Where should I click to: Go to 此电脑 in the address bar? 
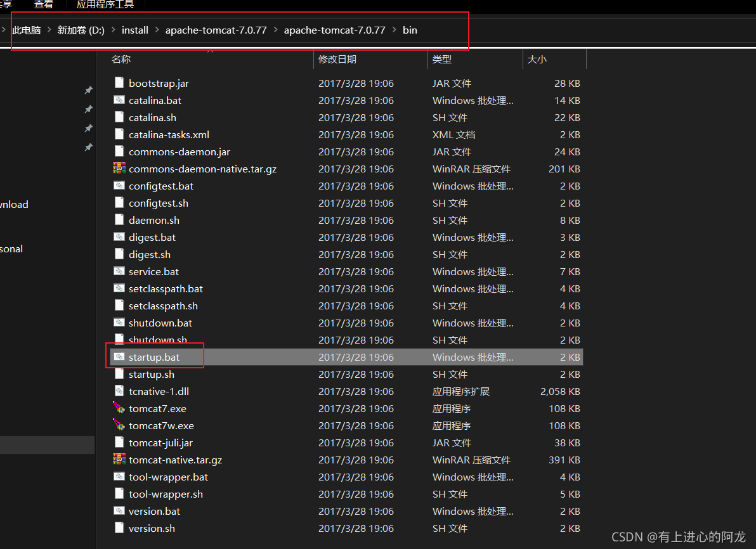point(27,30)
